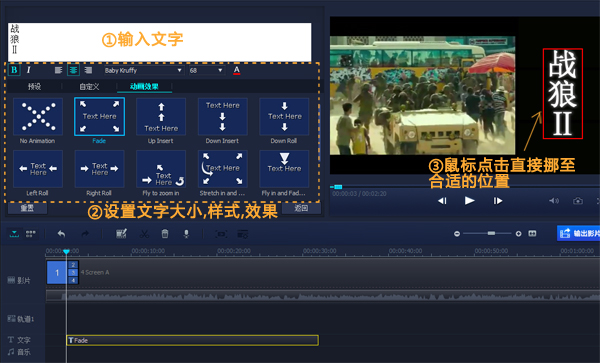This screenshot has width=600, height=363.
Task: Select the Up Insert animation effect
Action: tap(161, 117)
